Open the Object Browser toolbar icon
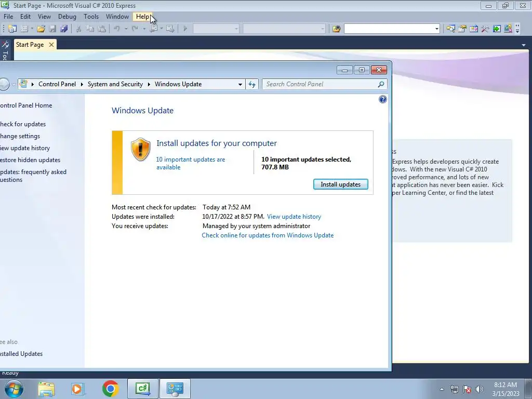532x399 pixels. 474,29
